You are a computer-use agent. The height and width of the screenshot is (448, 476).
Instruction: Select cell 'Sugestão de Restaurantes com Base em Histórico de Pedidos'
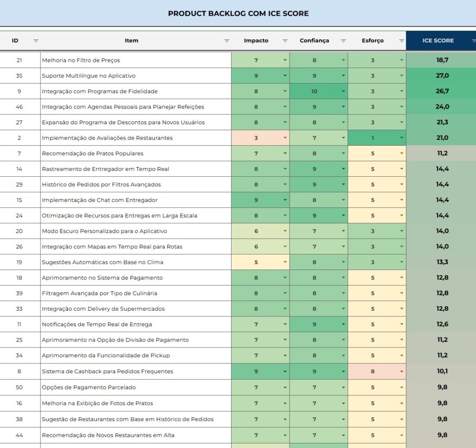[136, 419]
